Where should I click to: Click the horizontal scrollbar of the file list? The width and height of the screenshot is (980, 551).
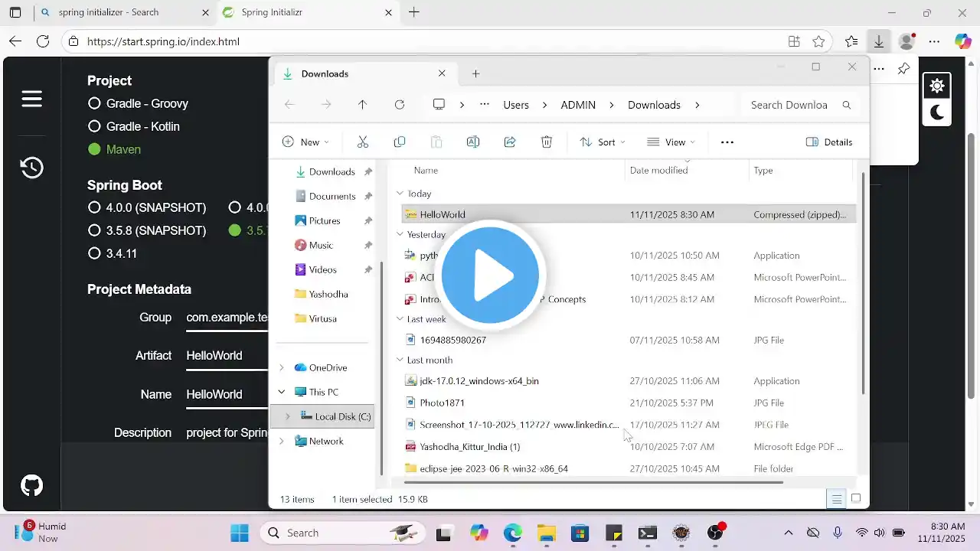(593, 482)
